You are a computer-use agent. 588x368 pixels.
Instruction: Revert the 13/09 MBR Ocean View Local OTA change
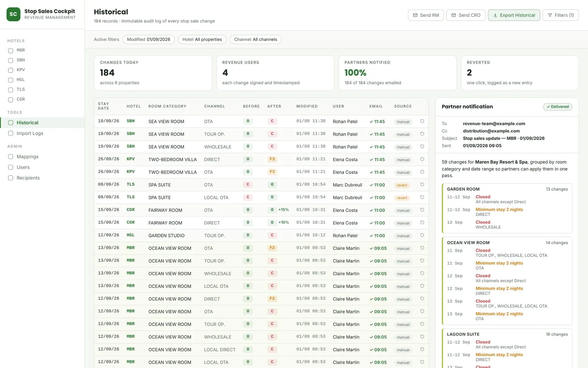click(422, 286)
